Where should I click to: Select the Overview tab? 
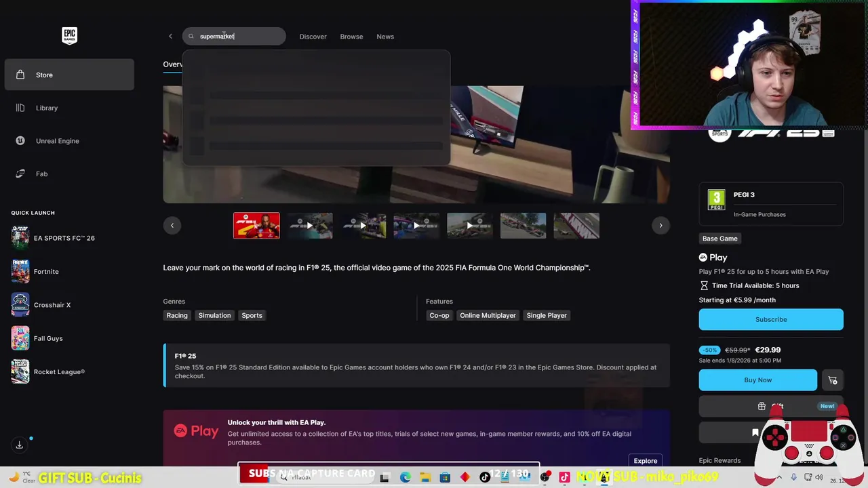pos(172,64)
